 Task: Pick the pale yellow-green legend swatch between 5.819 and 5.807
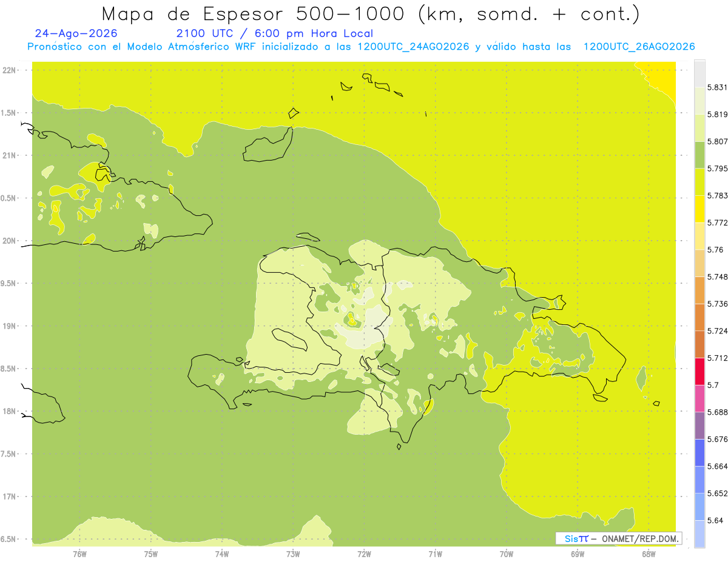pos(699,128)
